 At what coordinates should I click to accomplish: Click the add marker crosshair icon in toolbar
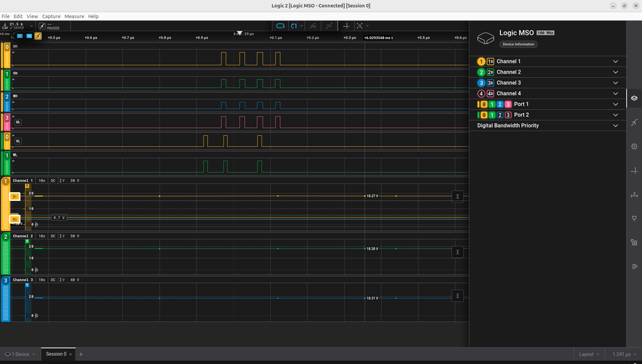coord(346,26)
